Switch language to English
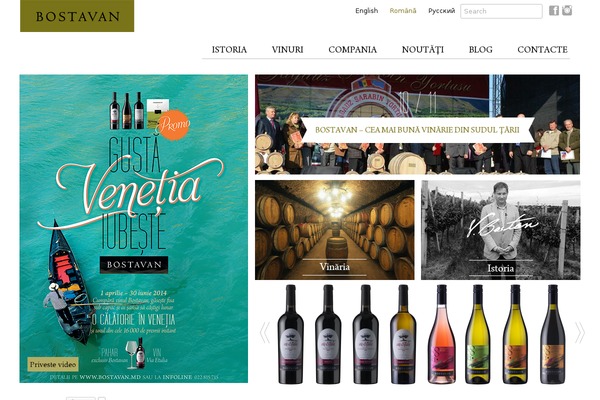 [367, 11]
